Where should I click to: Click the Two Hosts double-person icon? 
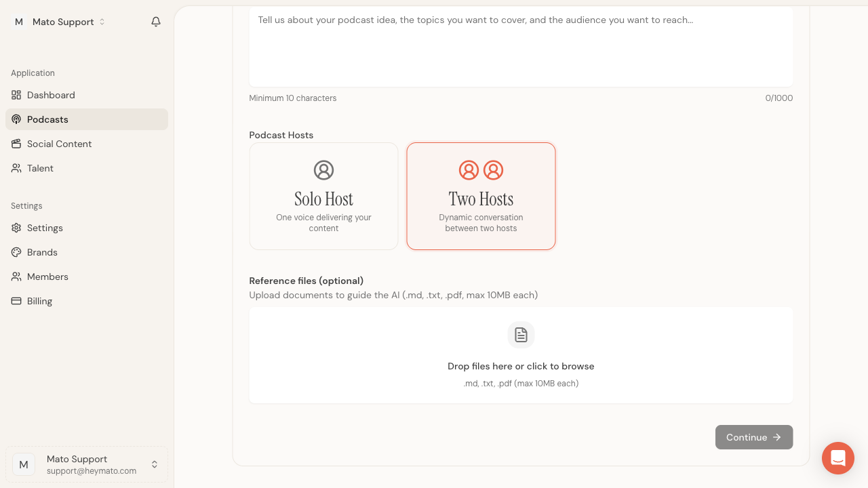pyautogui.click(x=481, y=170)
